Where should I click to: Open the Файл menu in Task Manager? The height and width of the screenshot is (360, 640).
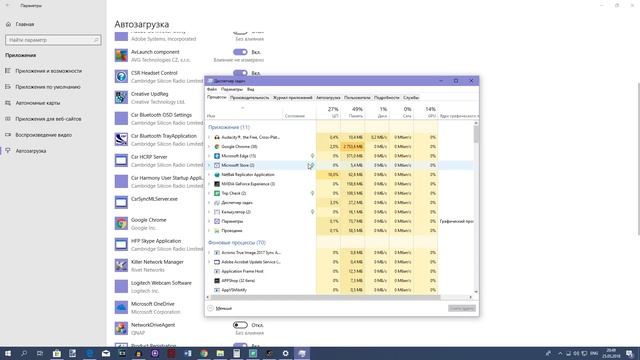(x=212, y=89)
